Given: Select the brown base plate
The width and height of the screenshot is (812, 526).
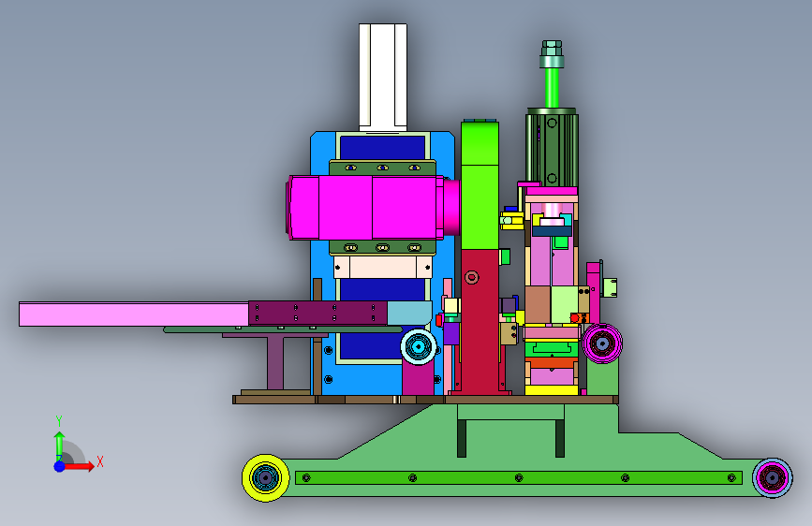Looking at the screenshot, I should click(424, 400).
